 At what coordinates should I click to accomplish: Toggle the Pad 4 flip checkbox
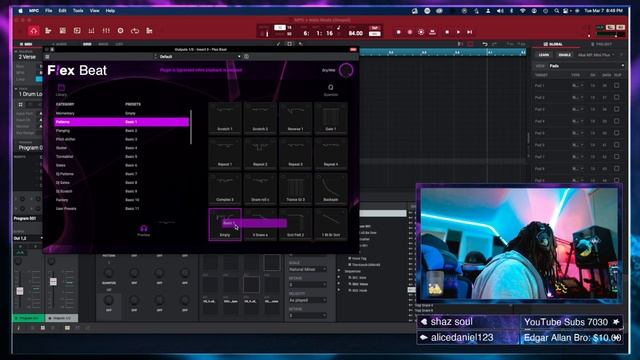[x=616, y=121]
